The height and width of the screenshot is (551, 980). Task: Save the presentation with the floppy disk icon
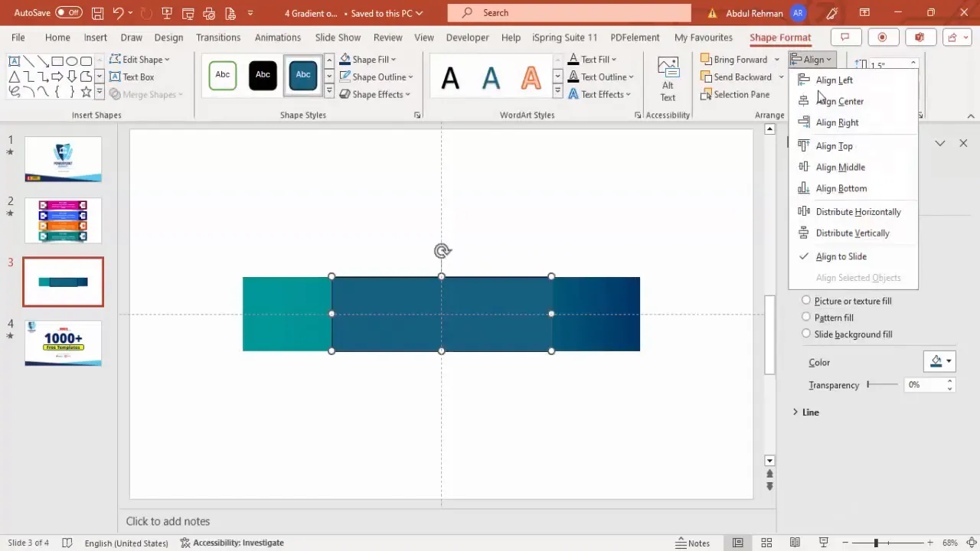97,13
